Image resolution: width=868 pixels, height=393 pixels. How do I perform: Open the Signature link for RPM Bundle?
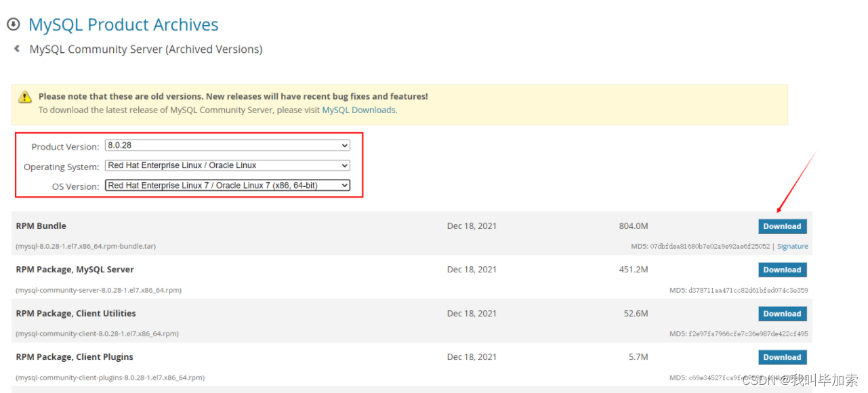(x=793, y=247)
